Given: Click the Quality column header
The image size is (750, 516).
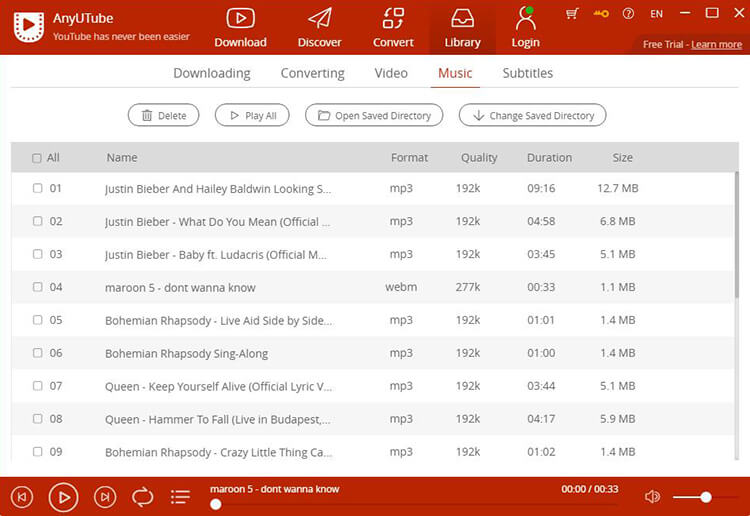Looking at the screenshot, I should click(479, 158).
